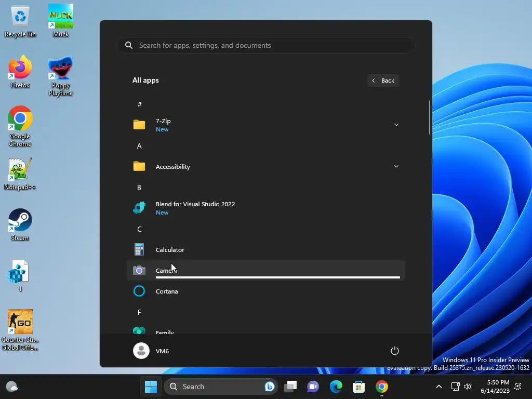The width and height of the screenshot is (532, 399).
Task: Open the Poppy Playtime desktop shortcut
Action: click(61, 76)
